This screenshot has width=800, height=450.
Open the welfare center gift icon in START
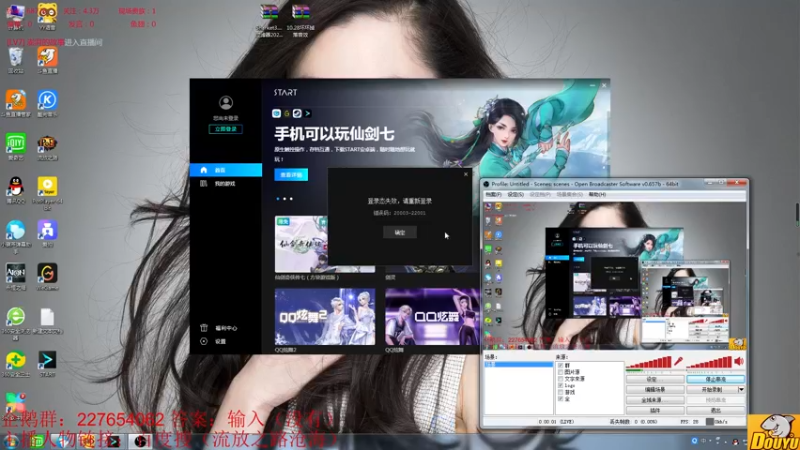click(x=204, y=328)
